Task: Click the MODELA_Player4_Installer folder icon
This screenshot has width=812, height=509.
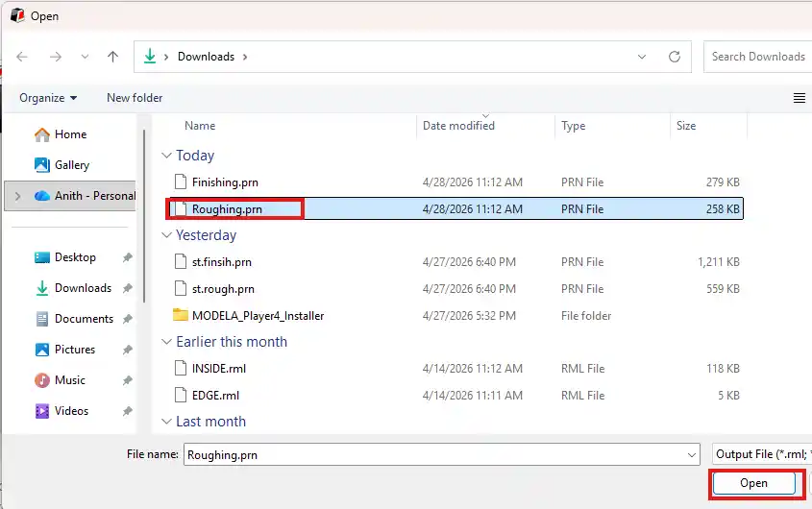Action: (181, 315)
